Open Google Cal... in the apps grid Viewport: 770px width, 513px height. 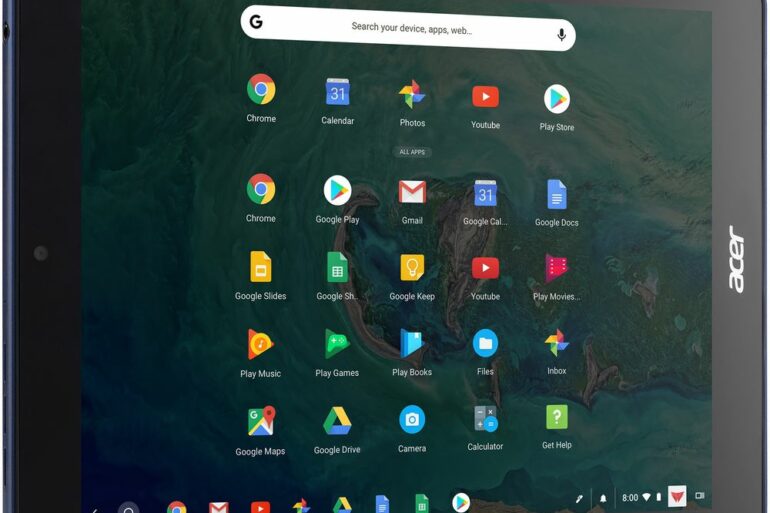coord(485,193)
